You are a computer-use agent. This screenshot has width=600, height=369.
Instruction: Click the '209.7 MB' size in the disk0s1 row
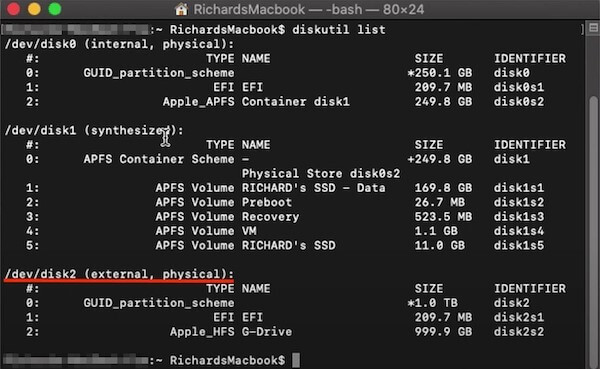tap(443, 87)
